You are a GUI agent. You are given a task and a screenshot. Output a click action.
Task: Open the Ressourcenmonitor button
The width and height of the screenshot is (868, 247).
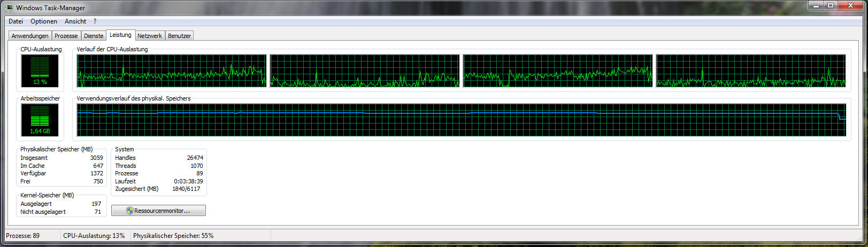pyautogui.click(x=158, y=211)
